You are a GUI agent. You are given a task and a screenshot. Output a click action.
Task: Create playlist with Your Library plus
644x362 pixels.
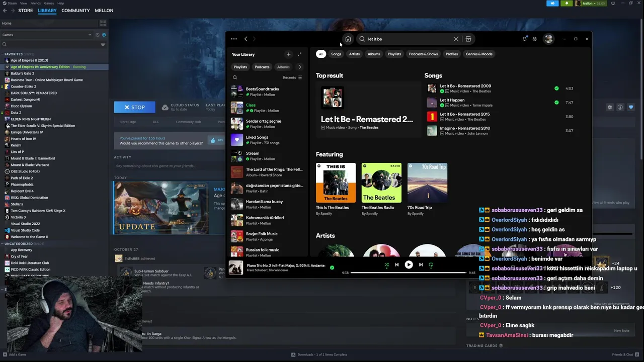(x=288, y=54)
